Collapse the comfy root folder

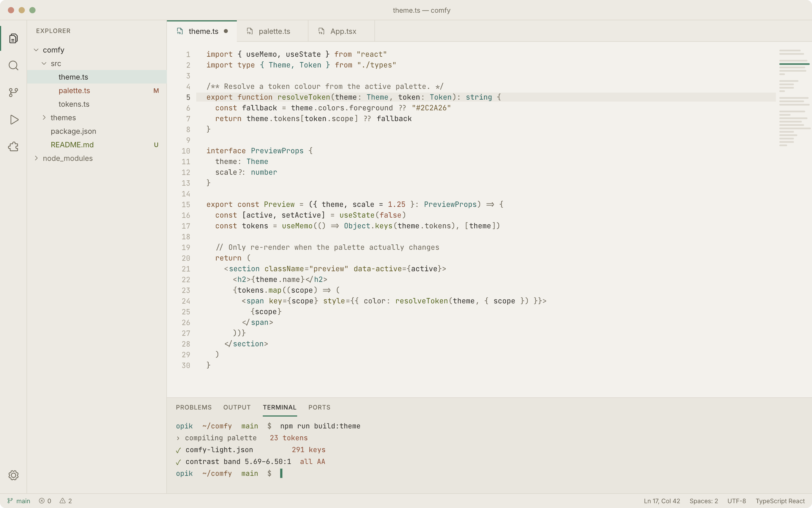[36, 50]
